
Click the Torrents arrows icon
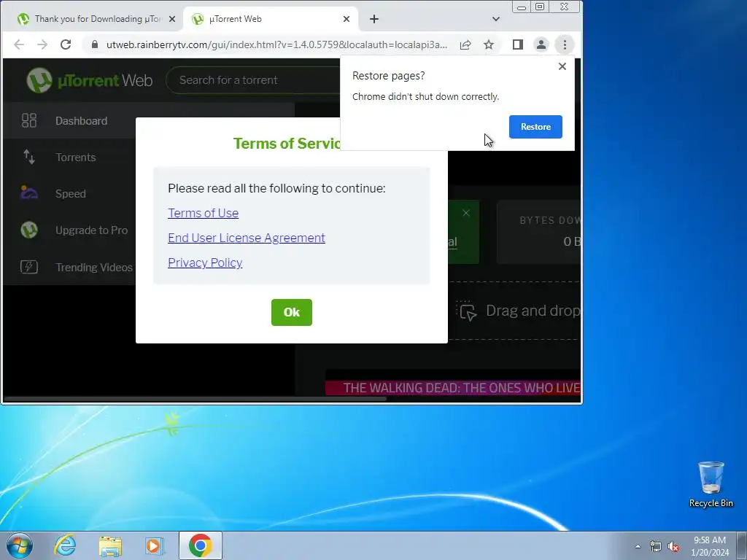point(29,157)
